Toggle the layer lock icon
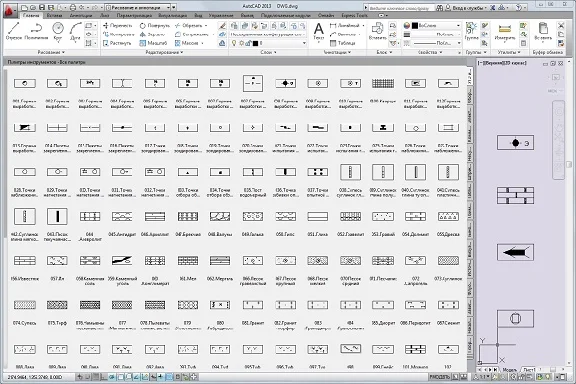The height and width of the screenshot is (384, 576). pos(248,43)
